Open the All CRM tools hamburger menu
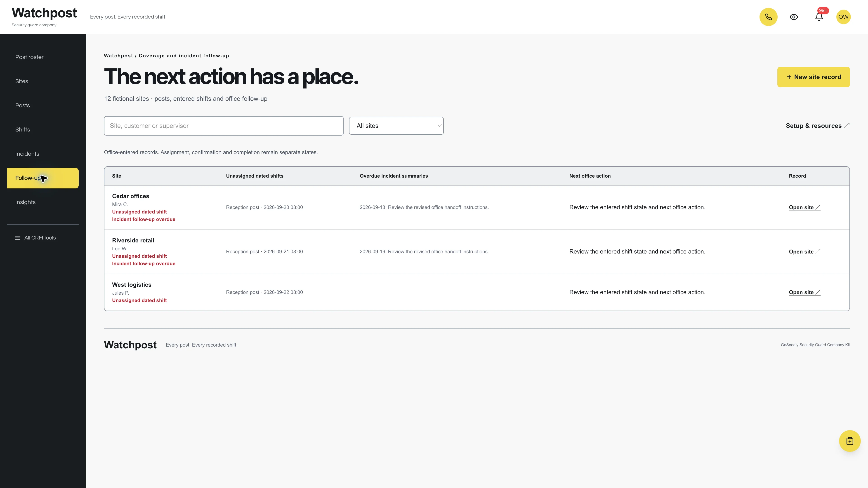This screenshot has height=488, width=868. point(35,238)
